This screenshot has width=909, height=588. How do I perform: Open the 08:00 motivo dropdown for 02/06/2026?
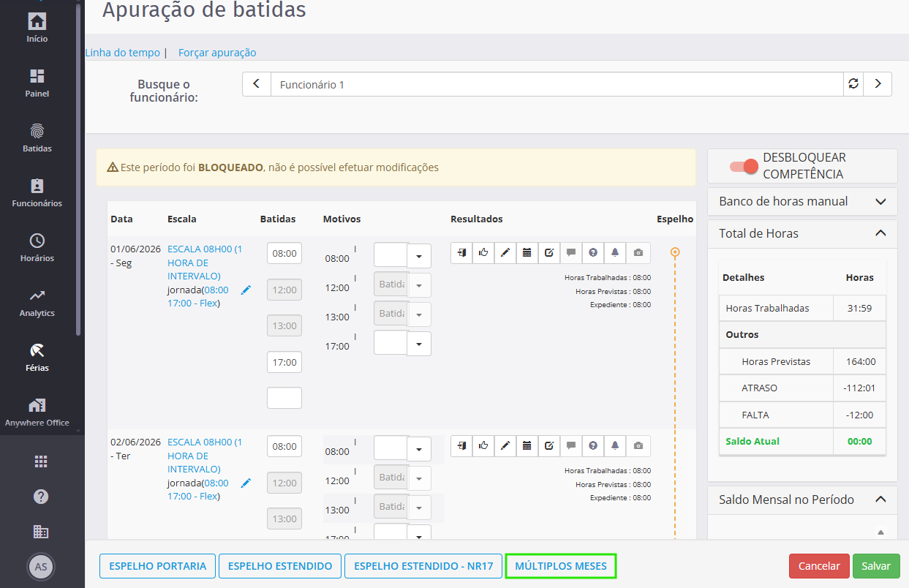click(419, 449)
